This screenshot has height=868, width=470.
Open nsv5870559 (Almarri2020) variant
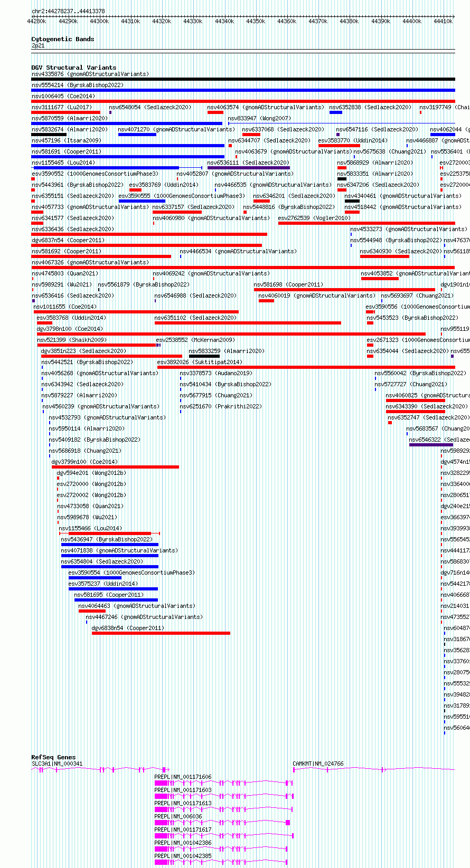pos(70,118)
